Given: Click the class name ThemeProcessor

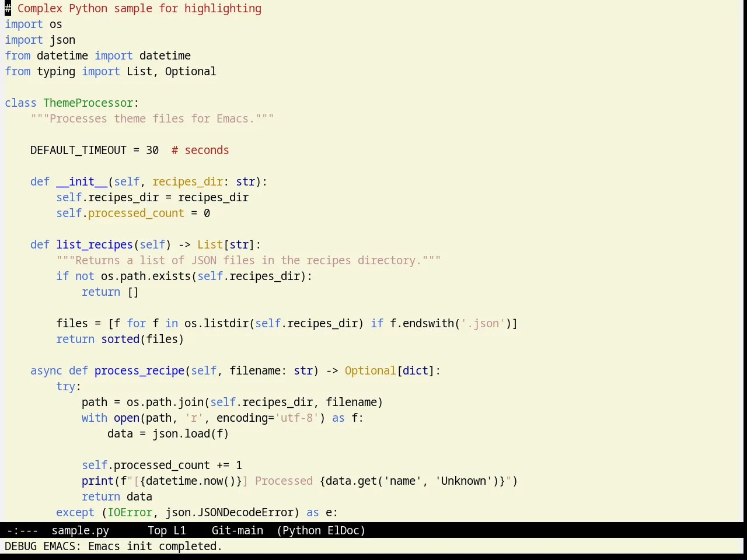Looking at the screenshot, I should coord(88,103).
